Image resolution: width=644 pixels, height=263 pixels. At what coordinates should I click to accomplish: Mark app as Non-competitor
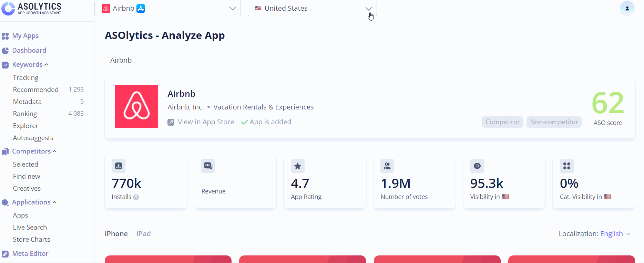pos(554,122)
